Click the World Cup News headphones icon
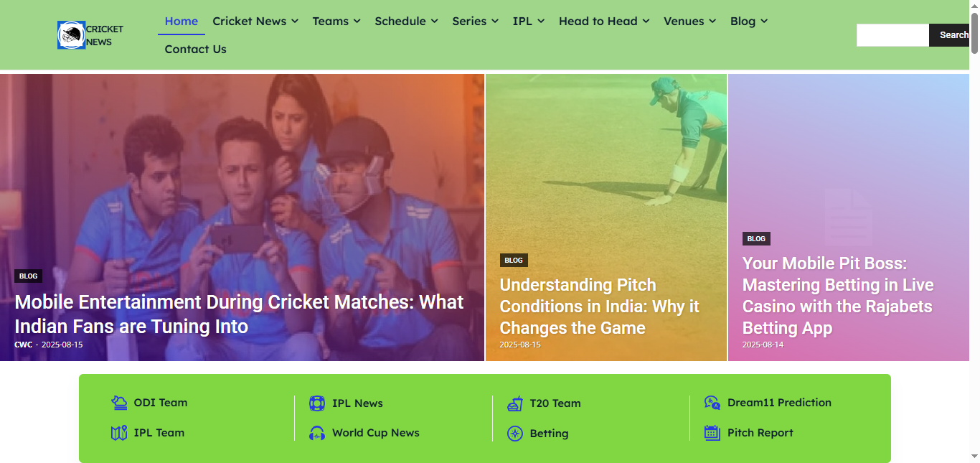Screen dimensions: 980x463 [317, 433]
